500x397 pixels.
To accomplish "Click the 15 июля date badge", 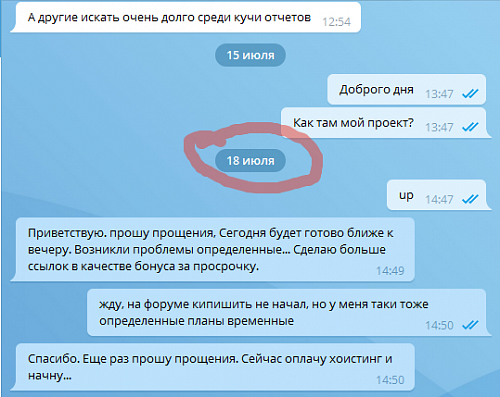I will [x=250, y=55].
